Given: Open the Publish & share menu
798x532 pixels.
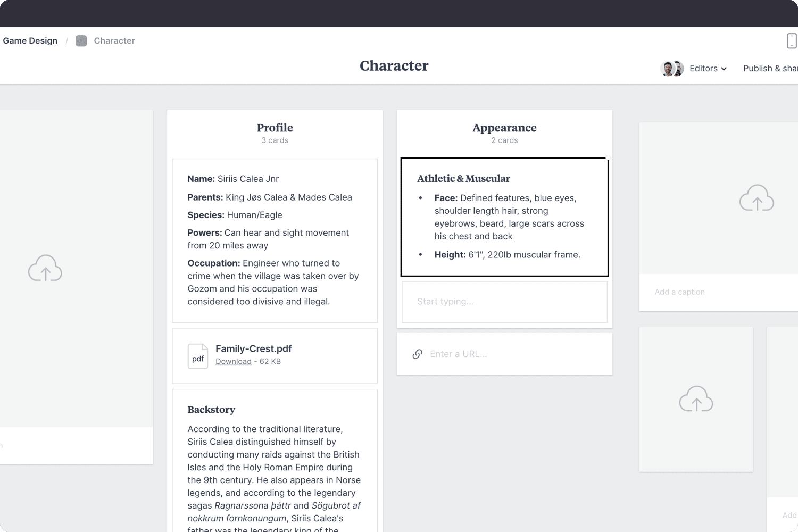Looking at the screenshot, I should pyautogui.click(x=770, y=69).
